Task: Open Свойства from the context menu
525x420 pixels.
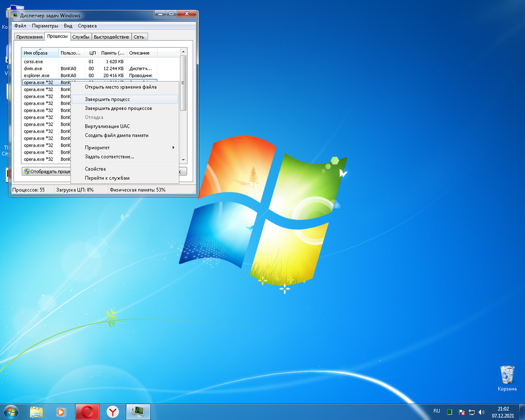Action: [x=125, y=169]
